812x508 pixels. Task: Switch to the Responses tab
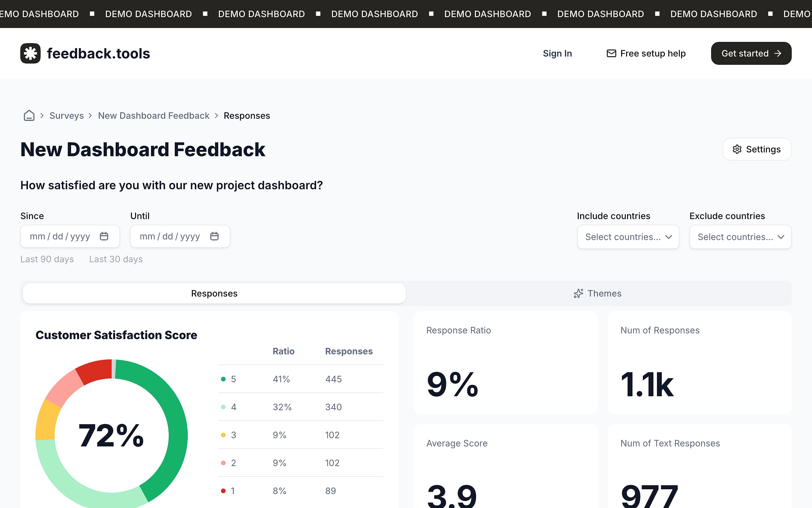(214, 293)
